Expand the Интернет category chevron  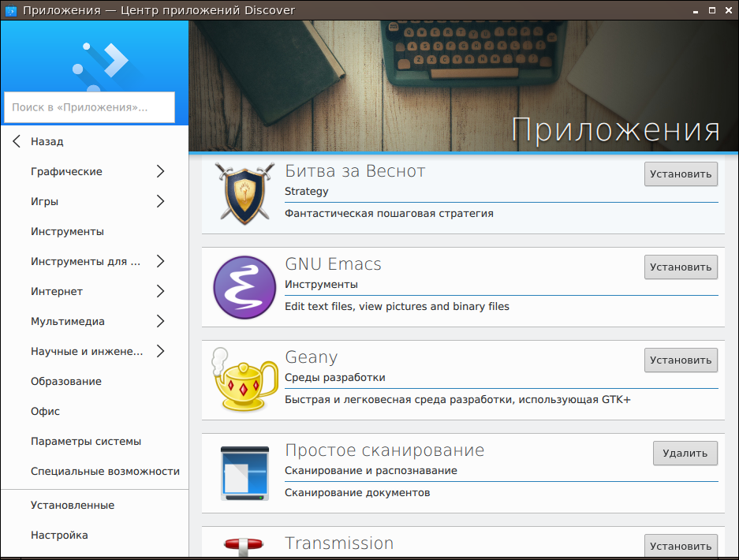(x=160, y=292)
